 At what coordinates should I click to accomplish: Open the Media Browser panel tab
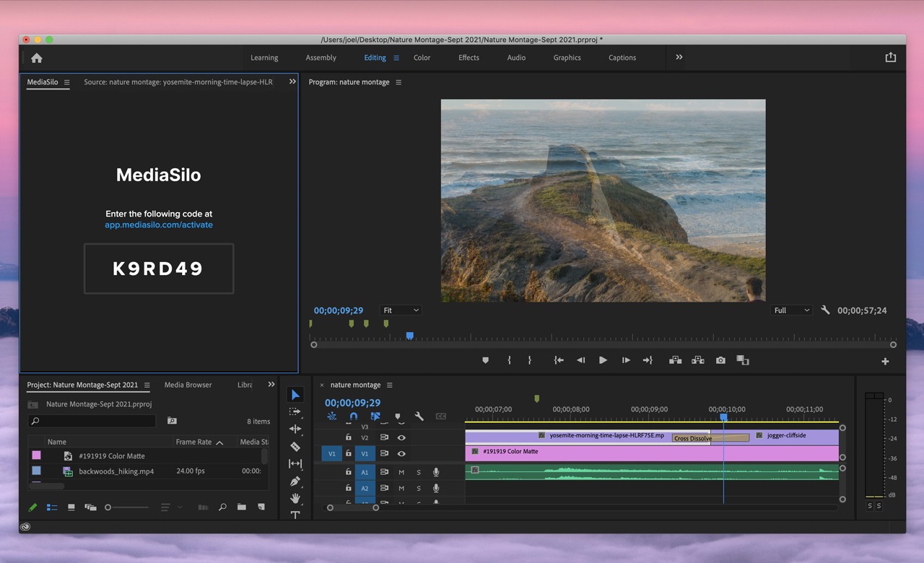coord(188,385)
